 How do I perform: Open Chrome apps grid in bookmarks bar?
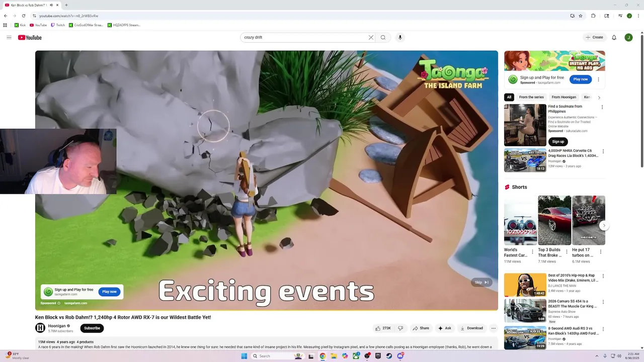tap(5, 25)
